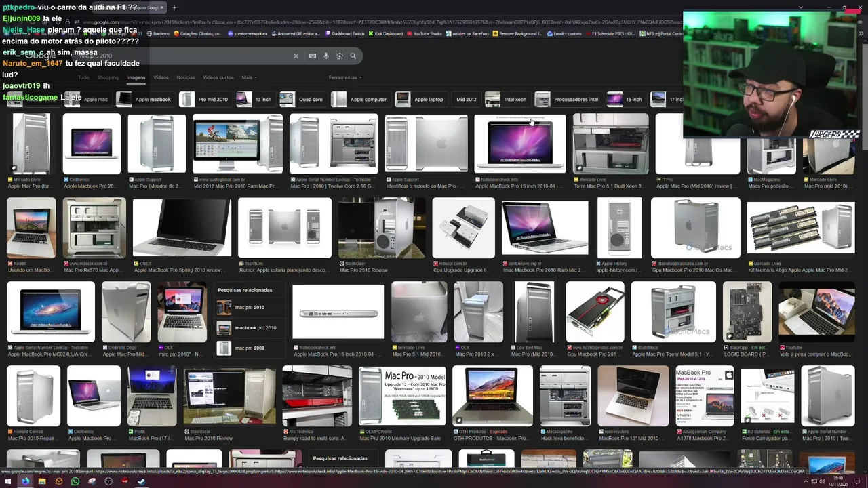Switch to the Vídeos curtos tab
Viewport: 868px width, 488px height.
[218, 77]
